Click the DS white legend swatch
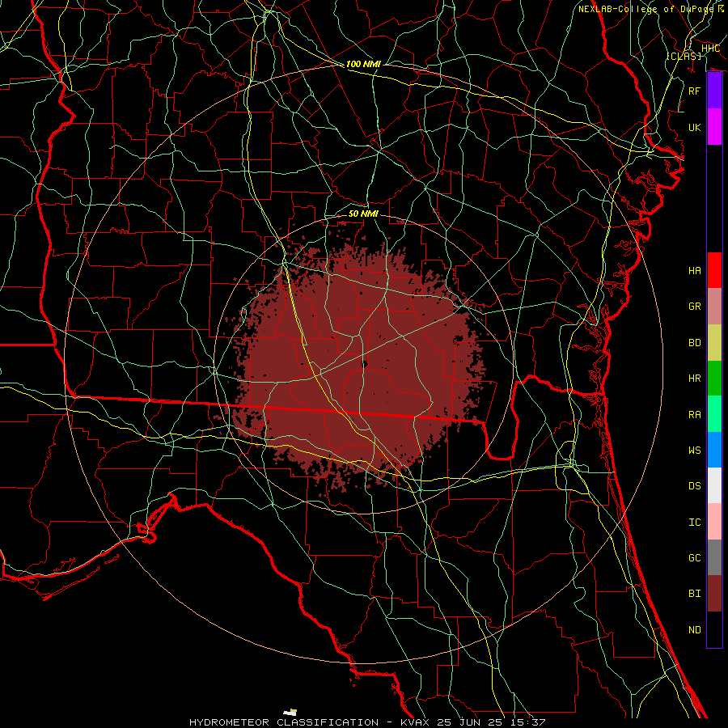The width and height of the screenshot is (728, 728). point(714,485)
